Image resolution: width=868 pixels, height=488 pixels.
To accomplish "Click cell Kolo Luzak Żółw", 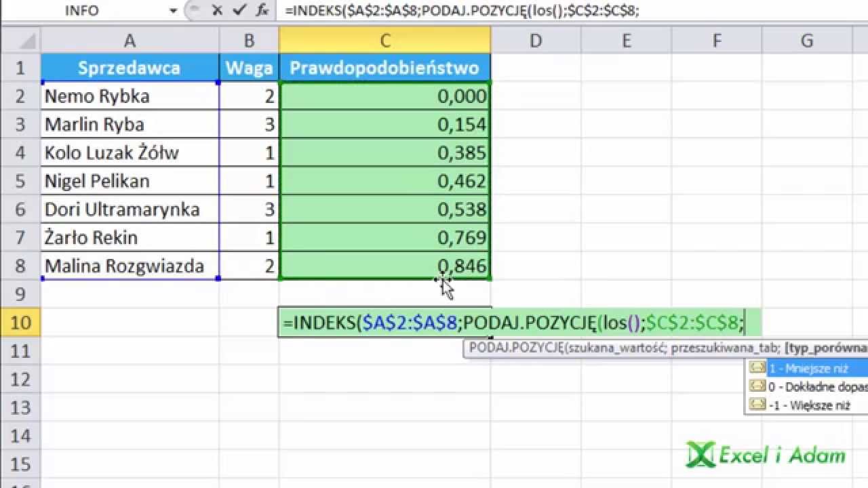I will click(130, 152).
